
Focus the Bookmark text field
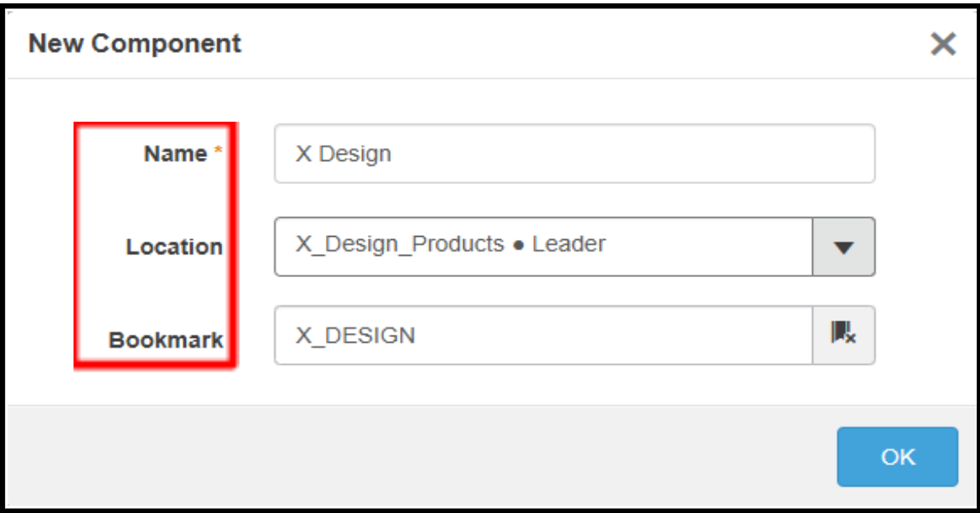pyautogui.click(x=543, y=335)
